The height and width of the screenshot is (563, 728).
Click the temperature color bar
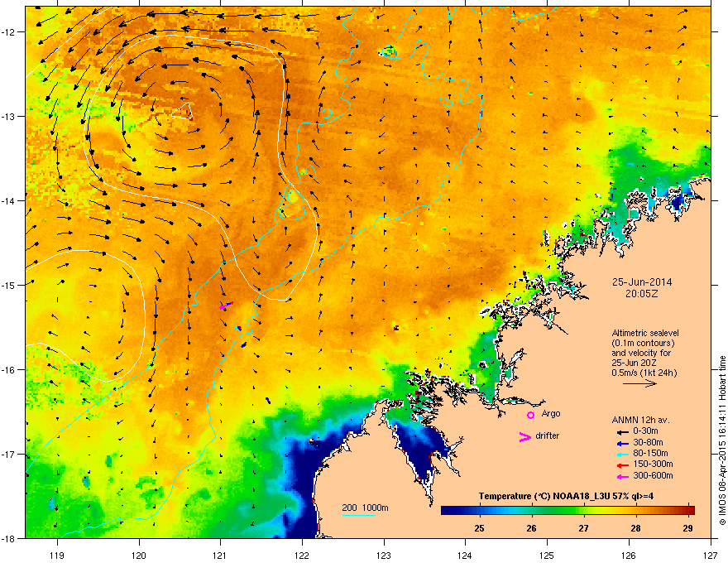[x=568, y=511]
